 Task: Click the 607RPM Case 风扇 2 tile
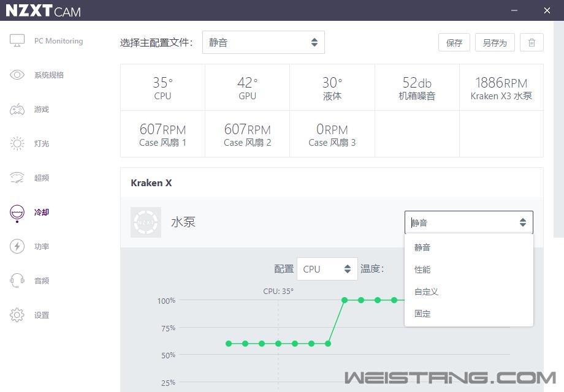tap(248, 134)
